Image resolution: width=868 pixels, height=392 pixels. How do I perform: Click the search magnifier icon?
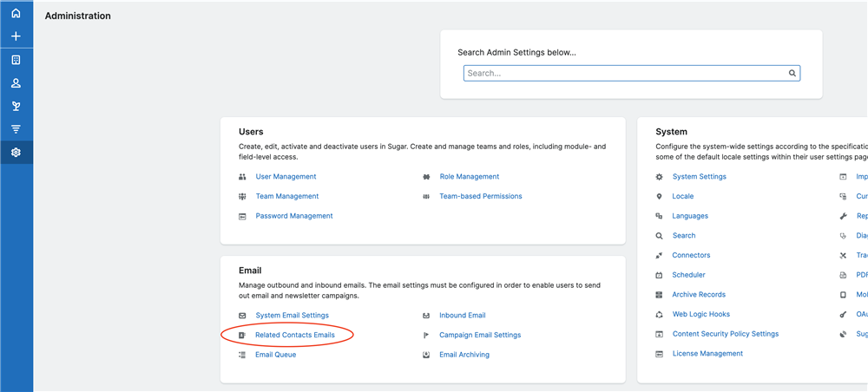(x=792, y=74)
